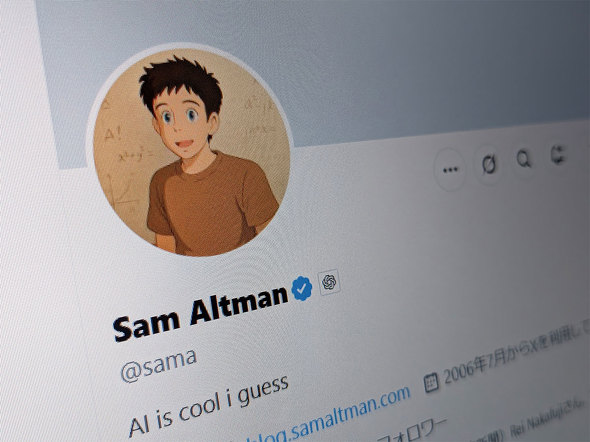The width and height of the screenshot is (590, 442).
Task: Open the three-dot more options menu
Action: click(x=450, y=170)
